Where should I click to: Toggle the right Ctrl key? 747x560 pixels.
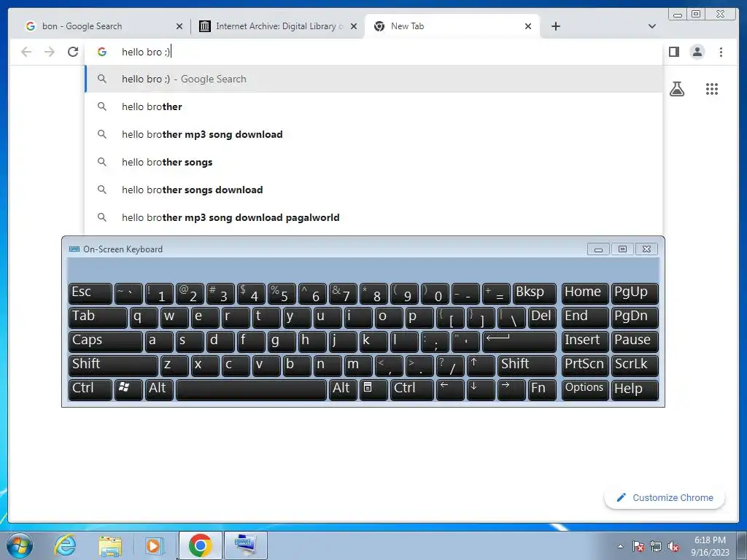pos(412,389)
